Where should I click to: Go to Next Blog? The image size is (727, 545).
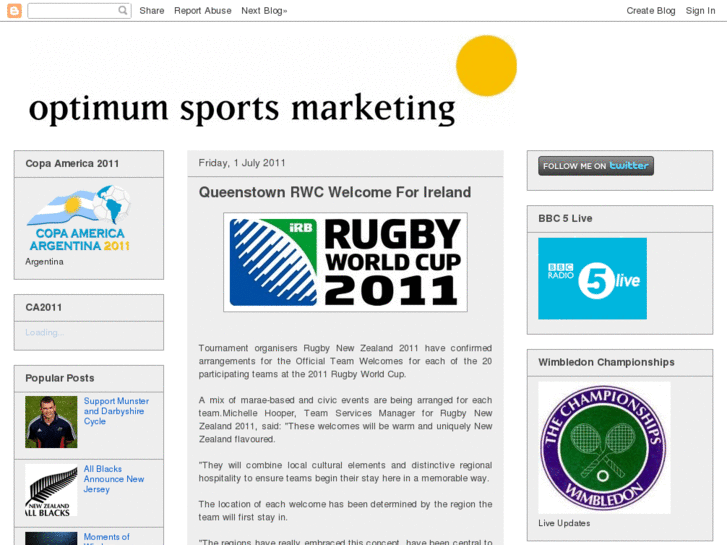264,11
